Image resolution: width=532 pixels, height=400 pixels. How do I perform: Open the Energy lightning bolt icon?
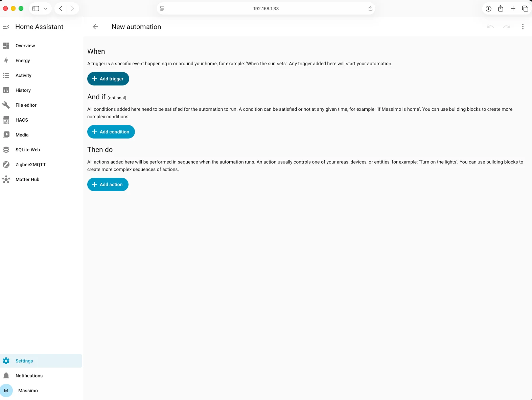[6, 60]
